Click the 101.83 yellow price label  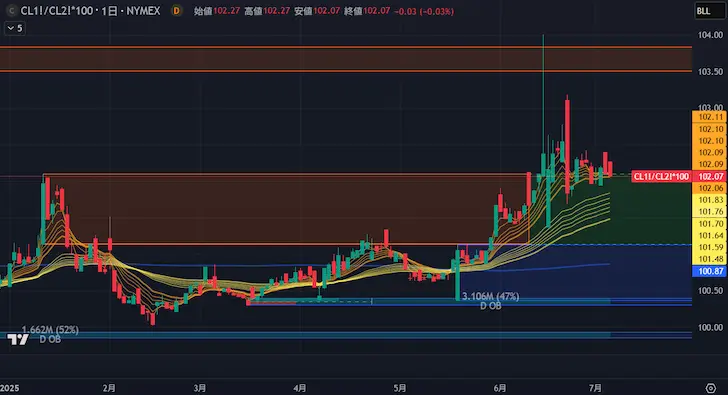coord(710,200)
